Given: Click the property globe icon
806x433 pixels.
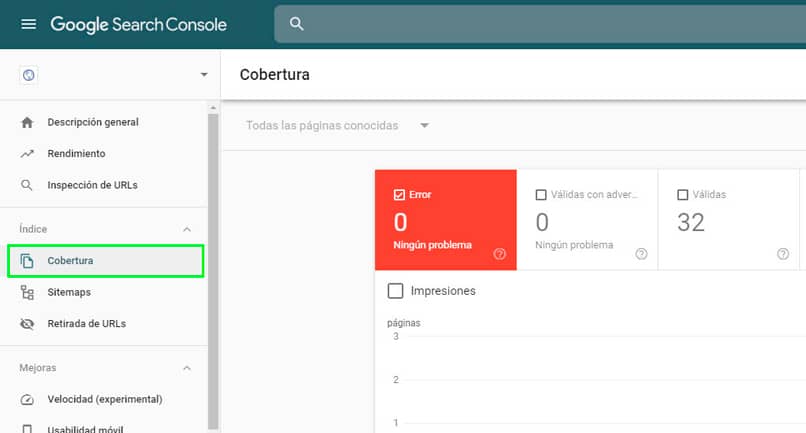Looking at the screenshot, I should (29, 75).
